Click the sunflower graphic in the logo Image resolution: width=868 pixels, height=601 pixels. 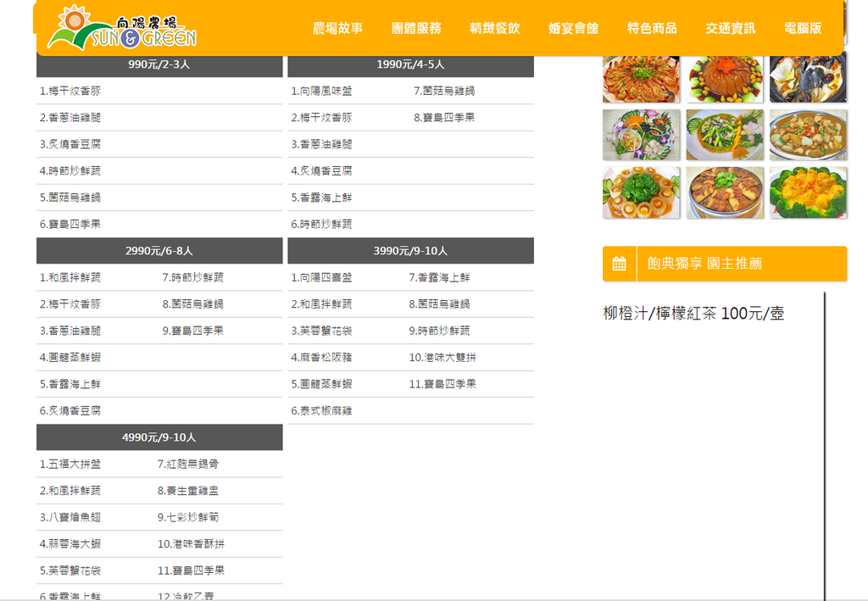click(x=74, y=21)
